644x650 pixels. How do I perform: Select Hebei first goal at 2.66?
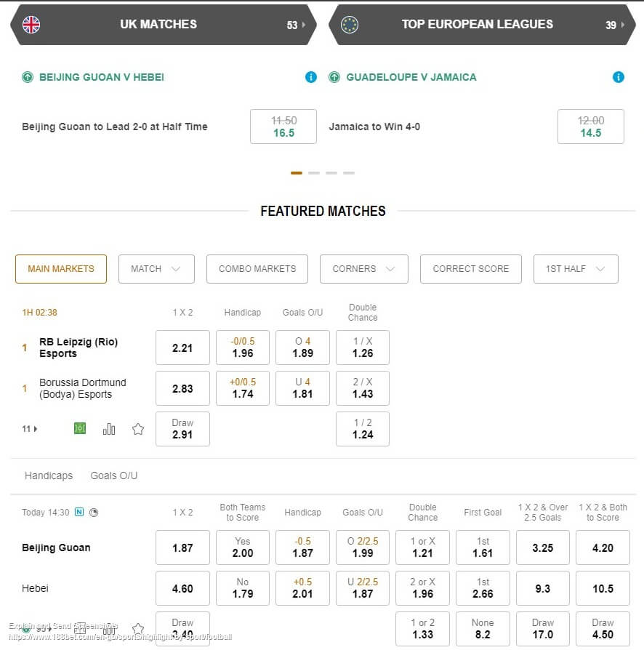483,588
